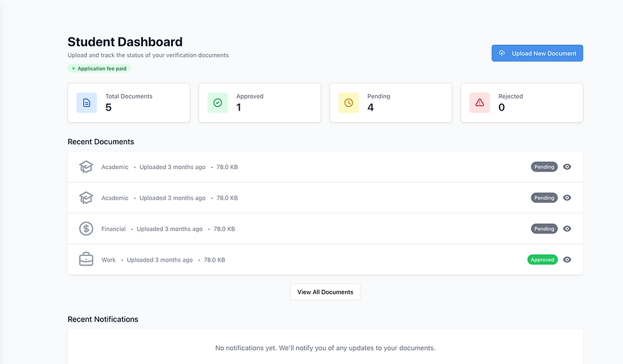Screen dimensions: 623x364
Task: Click the Recent Notifications heading
Action: pyautogui.click(x=103, y=319)
